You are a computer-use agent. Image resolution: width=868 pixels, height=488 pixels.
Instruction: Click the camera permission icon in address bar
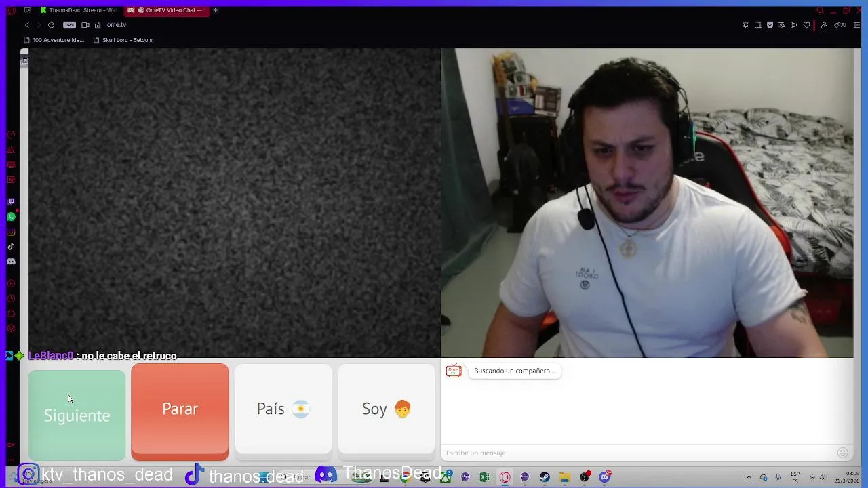point(85,25)
